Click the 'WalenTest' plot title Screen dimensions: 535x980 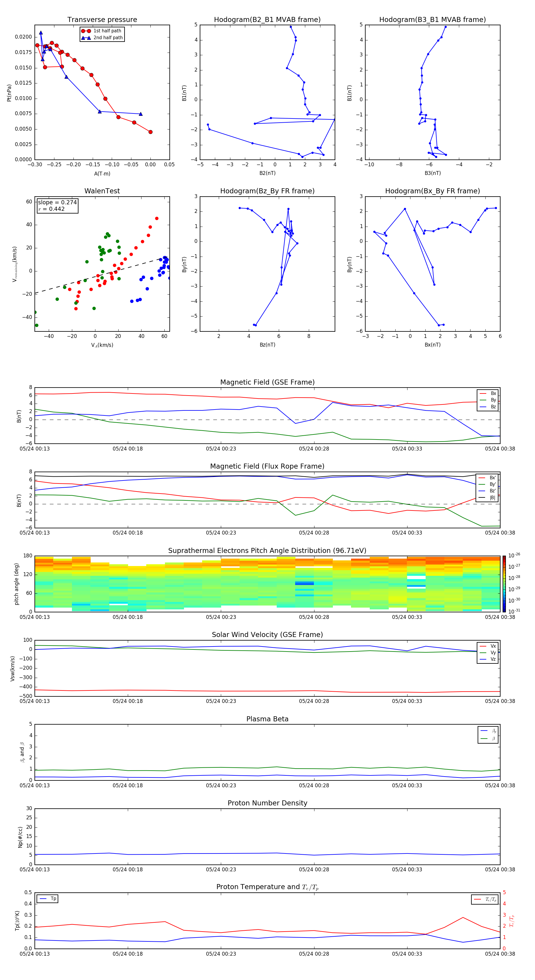[x=102, y=191]
